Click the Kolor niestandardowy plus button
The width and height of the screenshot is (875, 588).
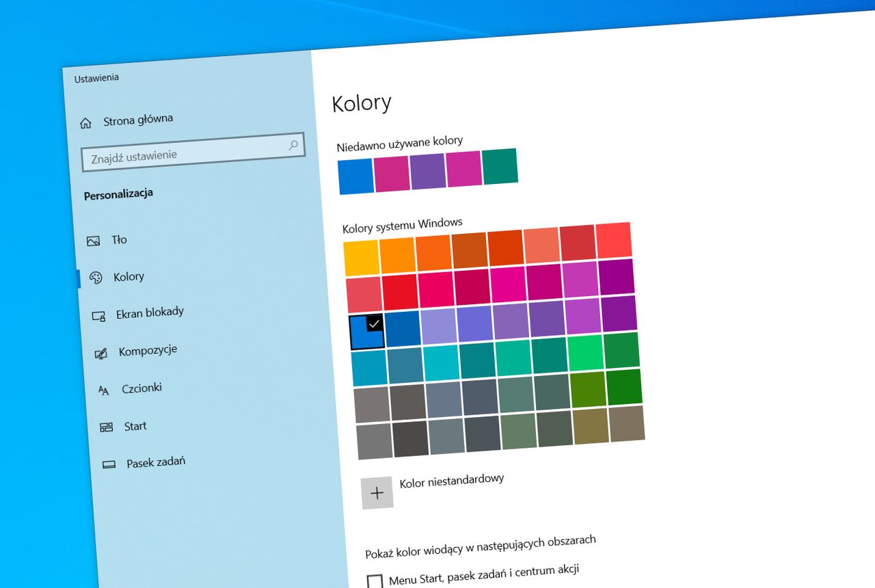click(378, 492)
